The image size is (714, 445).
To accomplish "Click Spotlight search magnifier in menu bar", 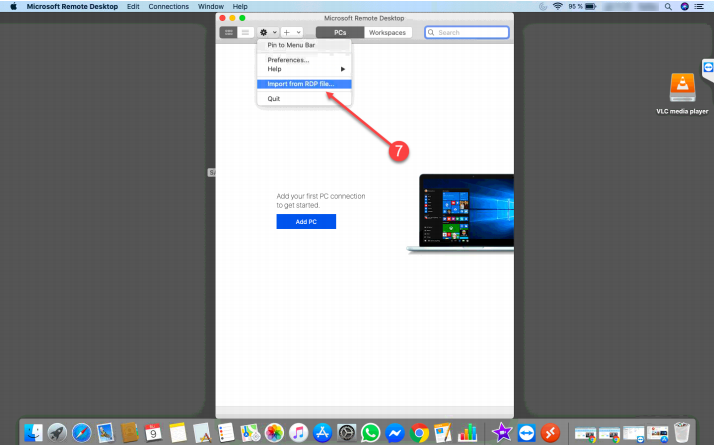I will pos(669,6).
